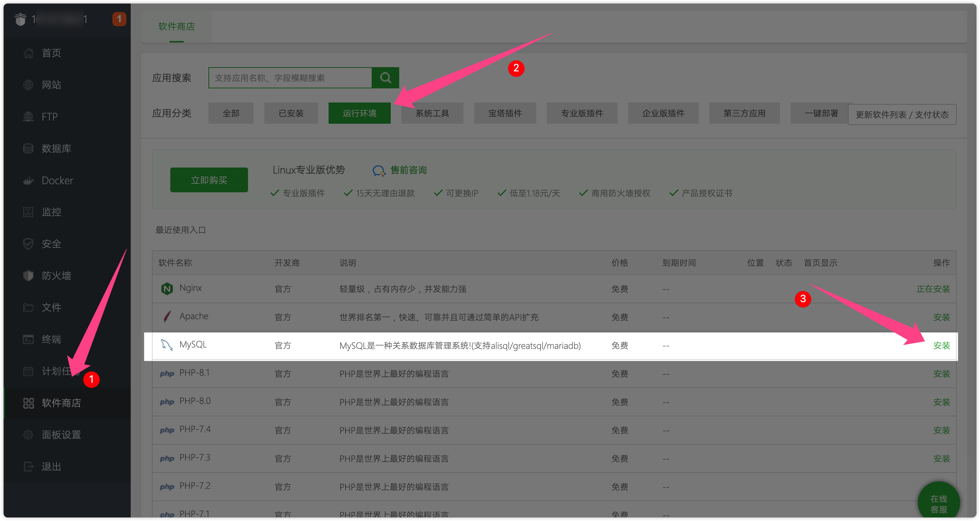Open the 安全 shield icon
Viewport: 980px width, 521px height.
[x=28, y=244]
